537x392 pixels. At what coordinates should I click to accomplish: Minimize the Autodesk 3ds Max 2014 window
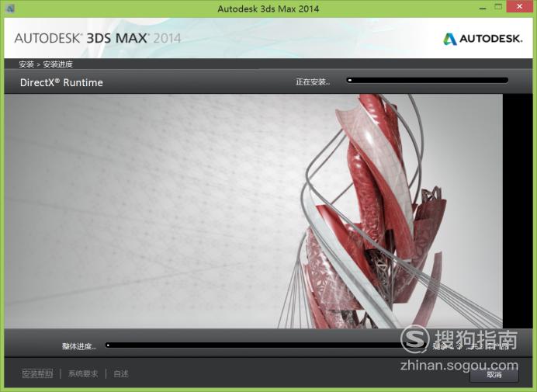point(483,8)
